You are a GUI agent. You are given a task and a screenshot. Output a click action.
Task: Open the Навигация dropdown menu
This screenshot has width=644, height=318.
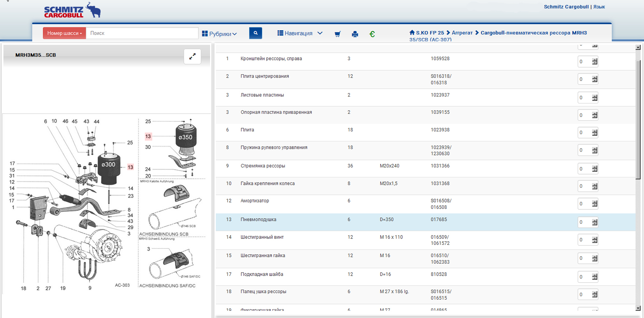pos(300,33)
